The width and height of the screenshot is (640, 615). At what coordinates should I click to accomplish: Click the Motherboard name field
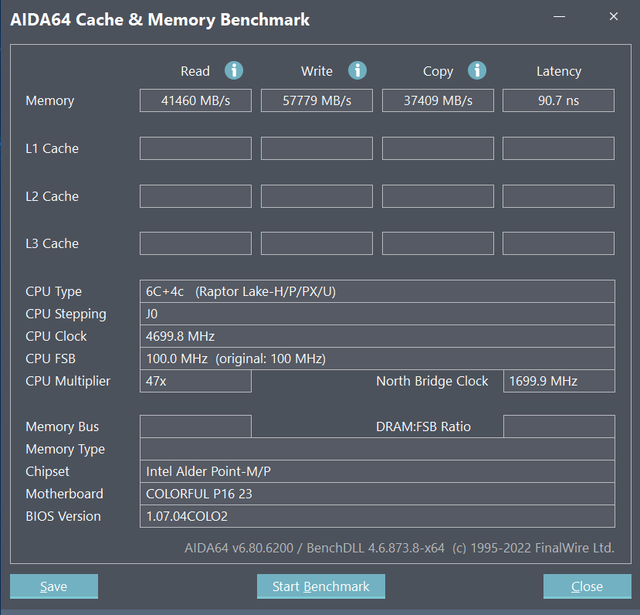(377, 494)
